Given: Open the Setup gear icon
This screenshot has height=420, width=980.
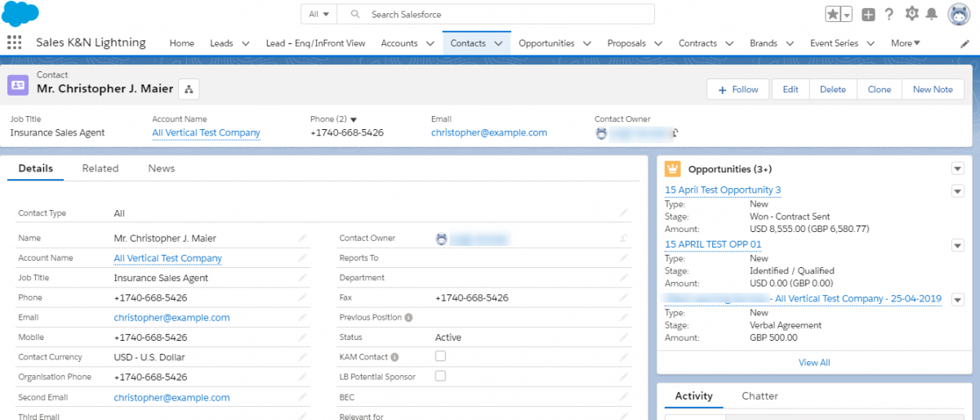Looking at the screenshot, I should point(911,14).
